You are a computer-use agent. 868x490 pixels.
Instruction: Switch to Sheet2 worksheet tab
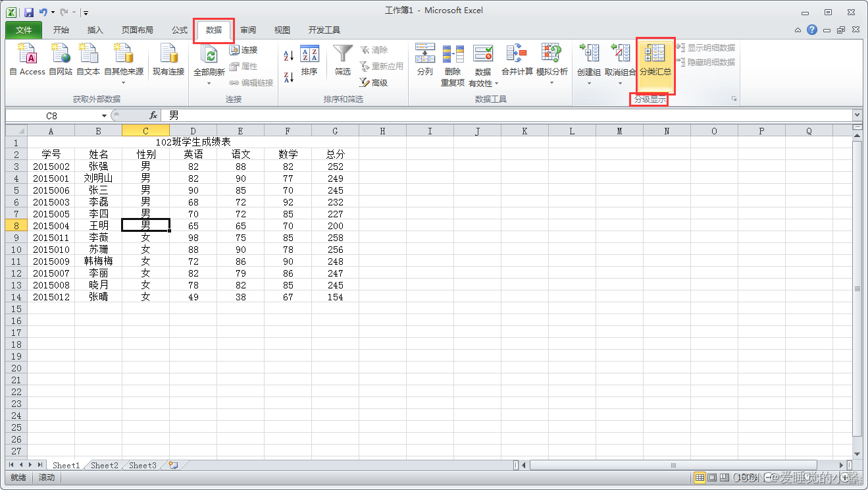[105, 465]
